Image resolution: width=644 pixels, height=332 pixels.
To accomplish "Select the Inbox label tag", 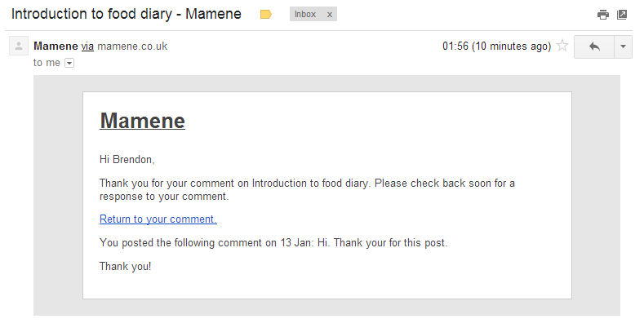I will 305,15.
